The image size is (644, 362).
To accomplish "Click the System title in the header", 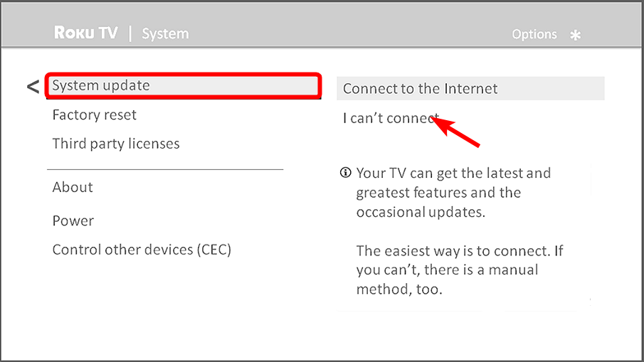I will (165, 33).
